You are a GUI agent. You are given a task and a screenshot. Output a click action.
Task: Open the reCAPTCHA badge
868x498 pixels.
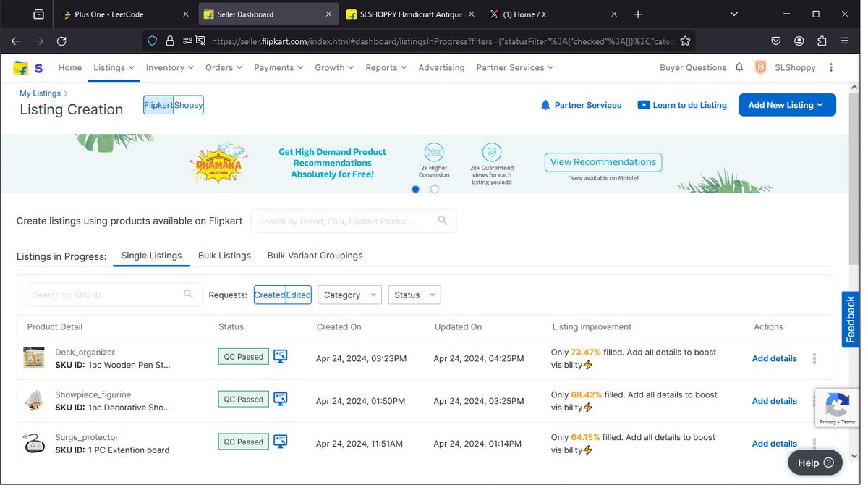838,408
